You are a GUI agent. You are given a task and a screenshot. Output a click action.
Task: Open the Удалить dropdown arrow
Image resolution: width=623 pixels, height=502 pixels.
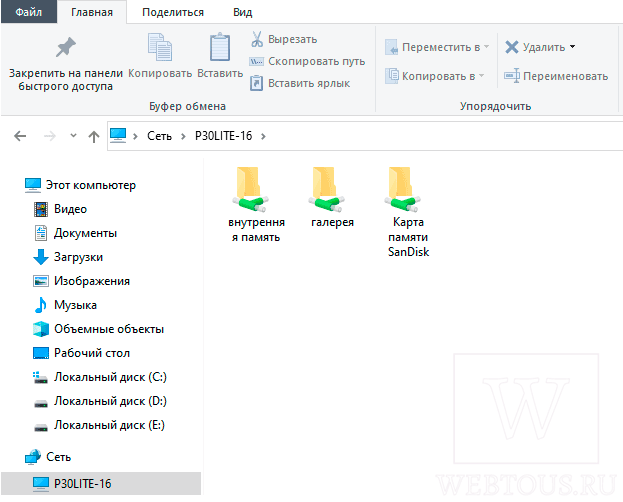tap(572, 47)
